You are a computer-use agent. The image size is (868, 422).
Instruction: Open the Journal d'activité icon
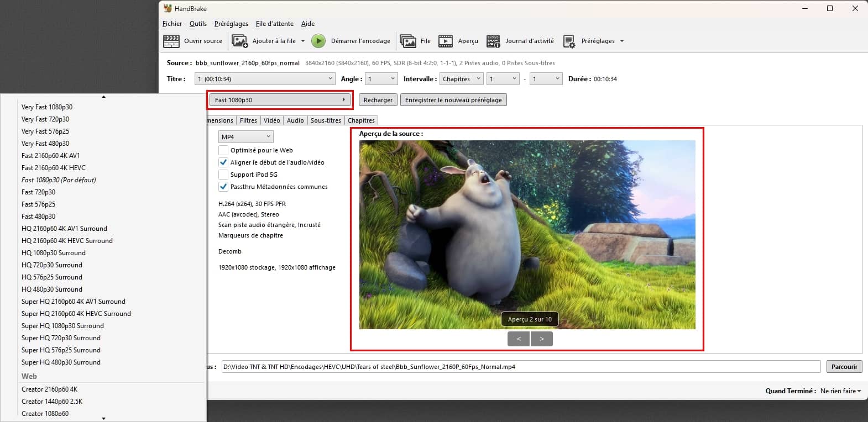pyautogui.click(x=493, y=41)
